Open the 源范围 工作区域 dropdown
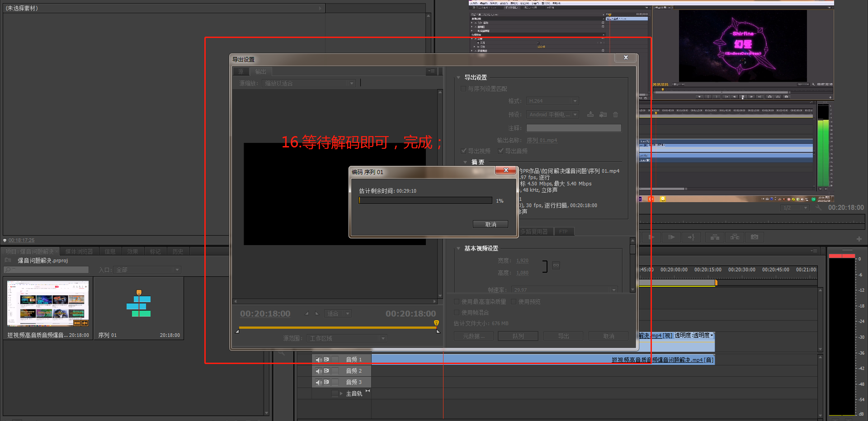 pos(347,338)
